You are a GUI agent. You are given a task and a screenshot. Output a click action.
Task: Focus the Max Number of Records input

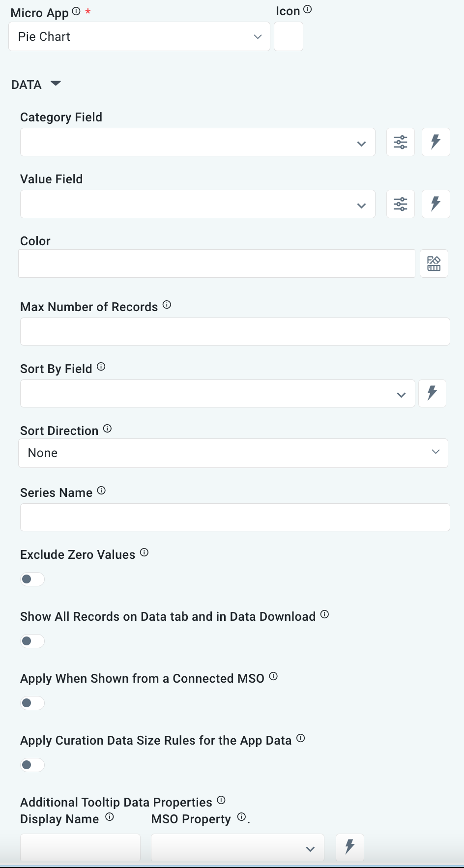235,331
